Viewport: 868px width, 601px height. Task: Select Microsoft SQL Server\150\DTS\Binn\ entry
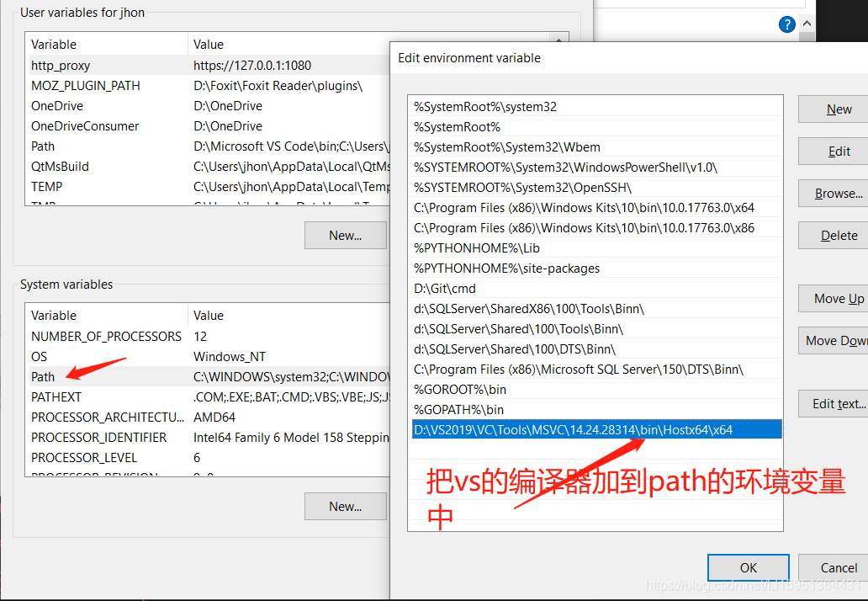coord(596,370)
